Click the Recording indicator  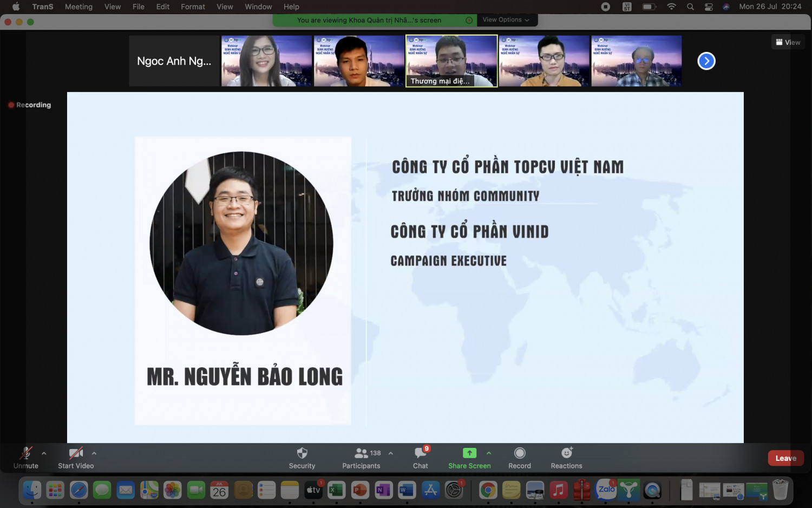tap(30, 105)
